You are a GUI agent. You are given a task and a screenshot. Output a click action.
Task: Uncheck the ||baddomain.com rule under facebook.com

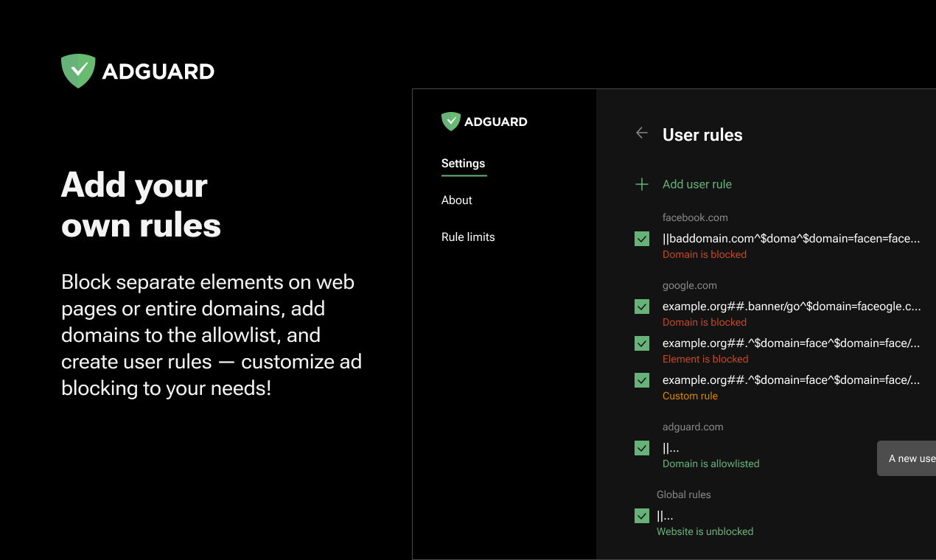coord(642,239)
